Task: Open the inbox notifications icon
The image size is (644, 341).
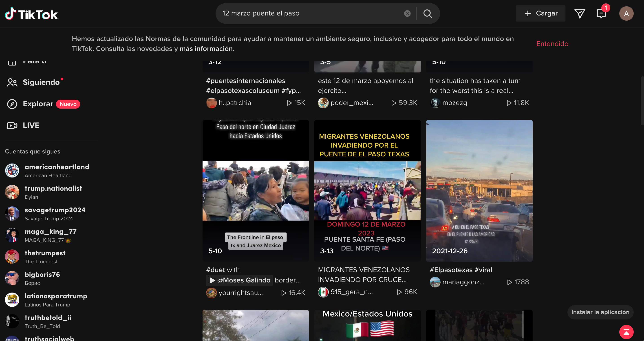Action: coord(601,13)
